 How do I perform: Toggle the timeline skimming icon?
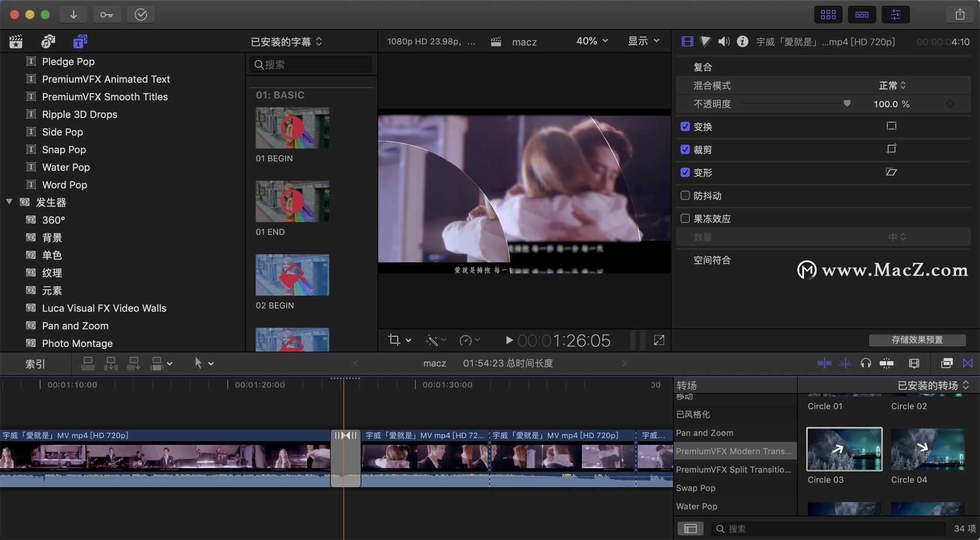[x=824, y=363]
